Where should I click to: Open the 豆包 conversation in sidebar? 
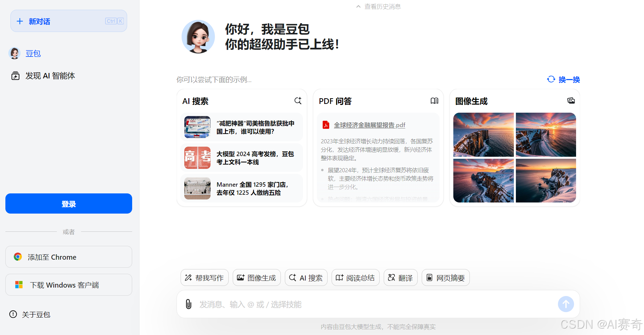point(33,53)
